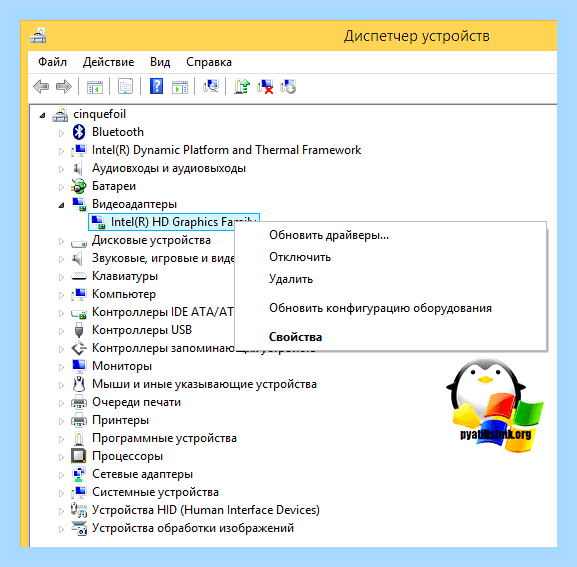Update driver software toolbar icon

242,87
